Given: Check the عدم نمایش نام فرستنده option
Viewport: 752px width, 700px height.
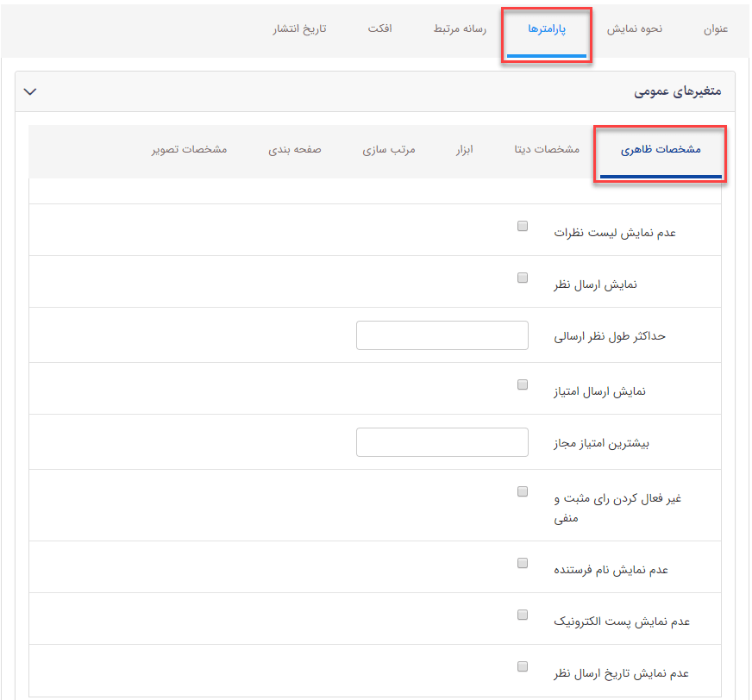Looking at the screenshot, I should 522,563.
